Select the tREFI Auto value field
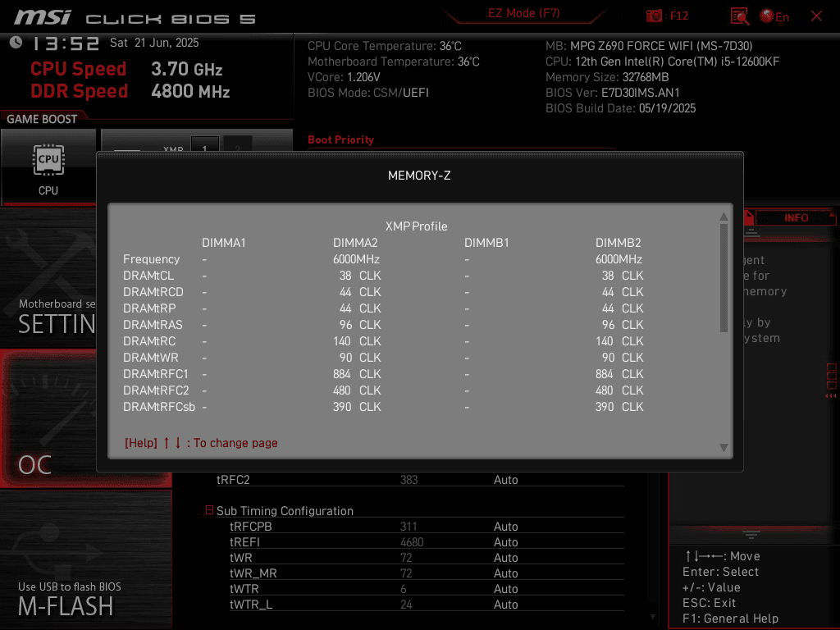 [x=505, y=542]
